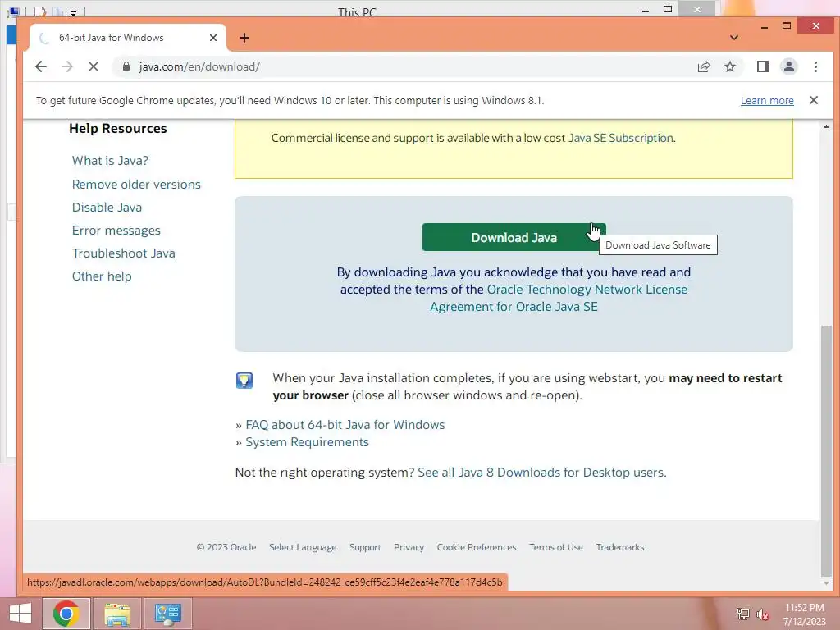
Task: Click the Download Java button
Action: point(514,237)
